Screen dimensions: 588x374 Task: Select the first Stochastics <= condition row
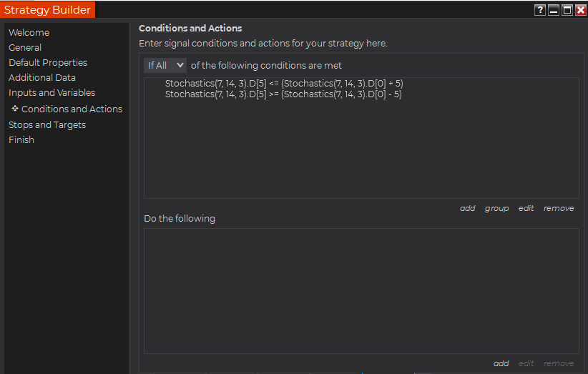point(284,83)
